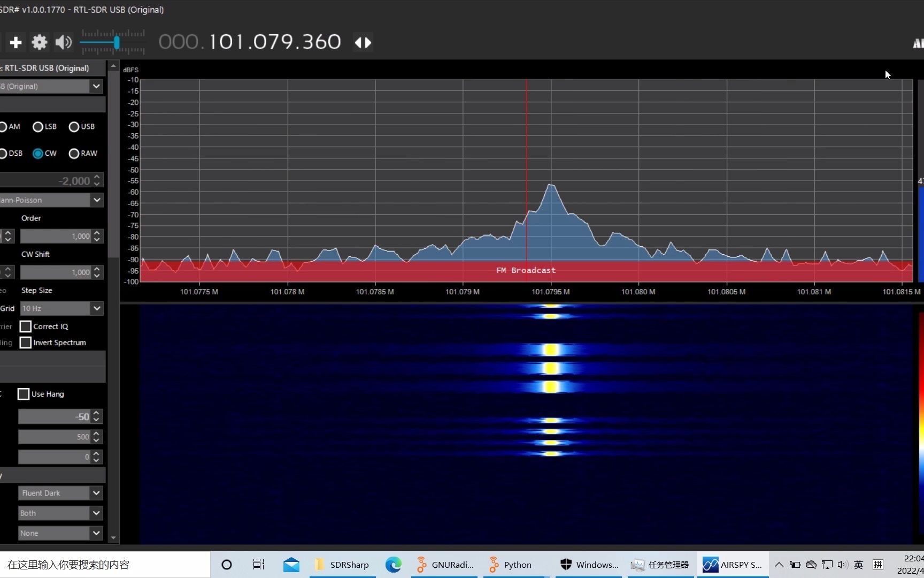Switch to AIRSPY SDR# taskbar item
Screen dimensions: 924x578
coord(733,565)
